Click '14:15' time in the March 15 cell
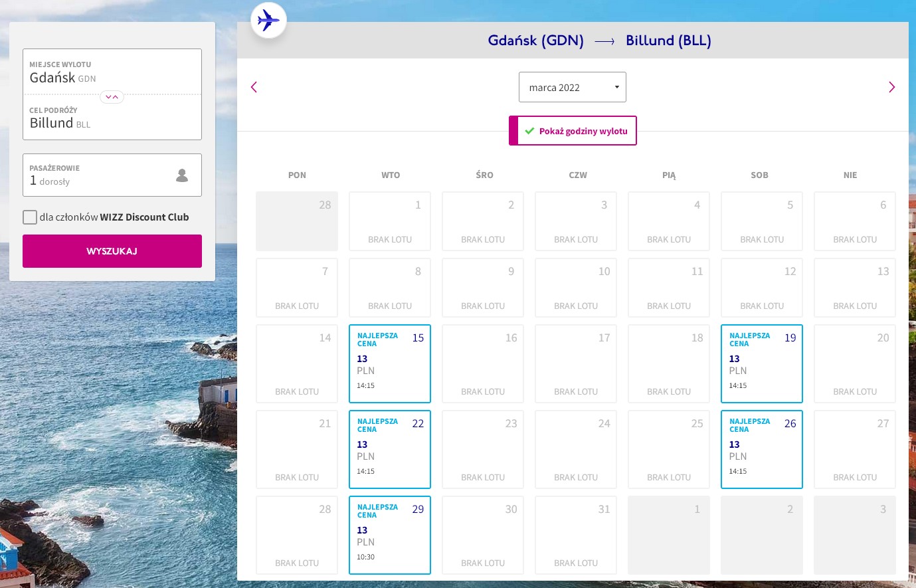This screenshot has width=916, height=588. point(365,385)
